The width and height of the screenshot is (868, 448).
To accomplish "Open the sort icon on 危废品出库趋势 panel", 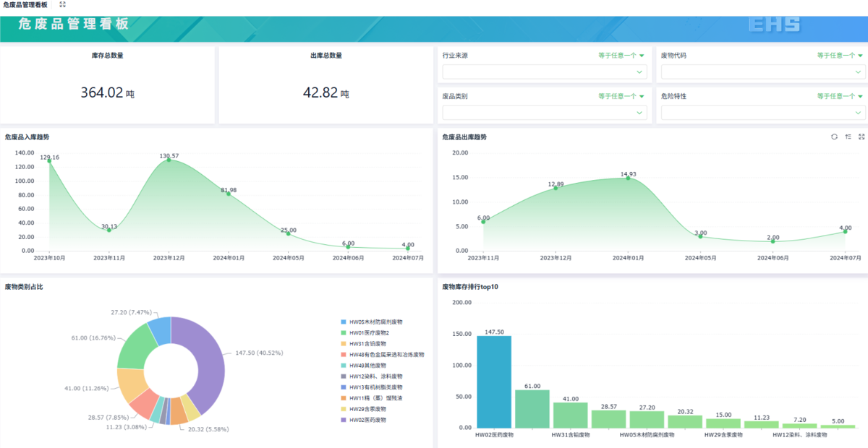I will click(x=848, y=137).
